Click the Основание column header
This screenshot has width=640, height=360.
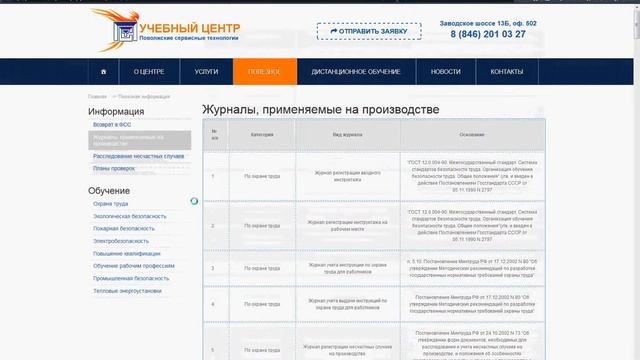click(x=472, y=135)
